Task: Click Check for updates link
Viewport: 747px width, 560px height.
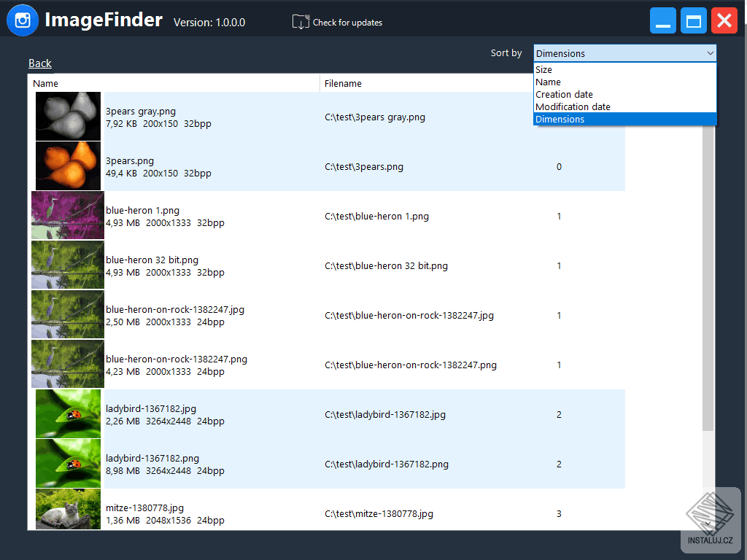Action: tap(347, 23)
